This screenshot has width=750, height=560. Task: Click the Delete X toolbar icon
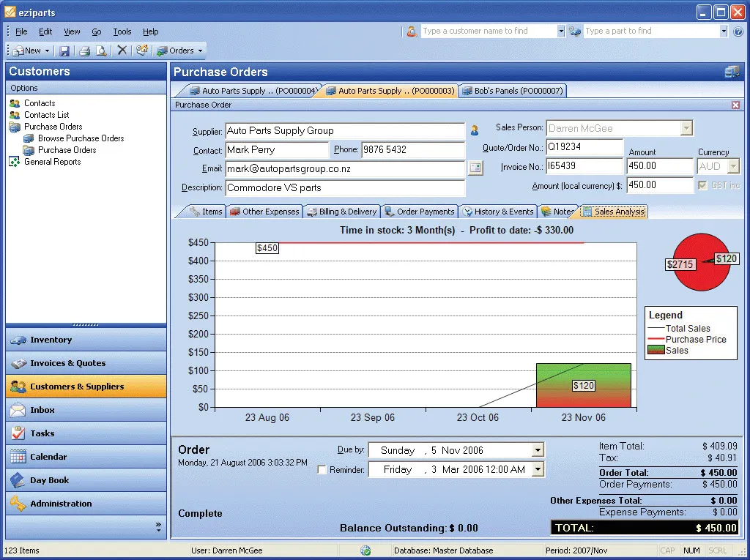click(x=122, y=51)
